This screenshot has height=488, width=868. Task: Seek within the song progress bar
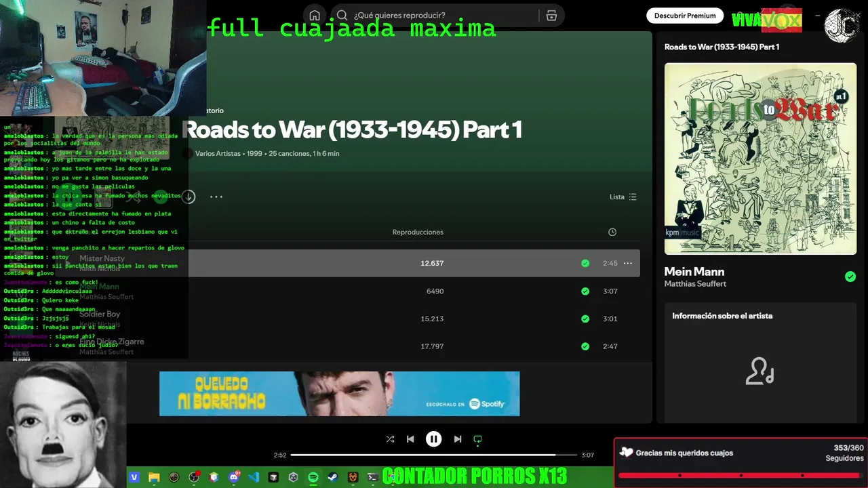[434, 455]
